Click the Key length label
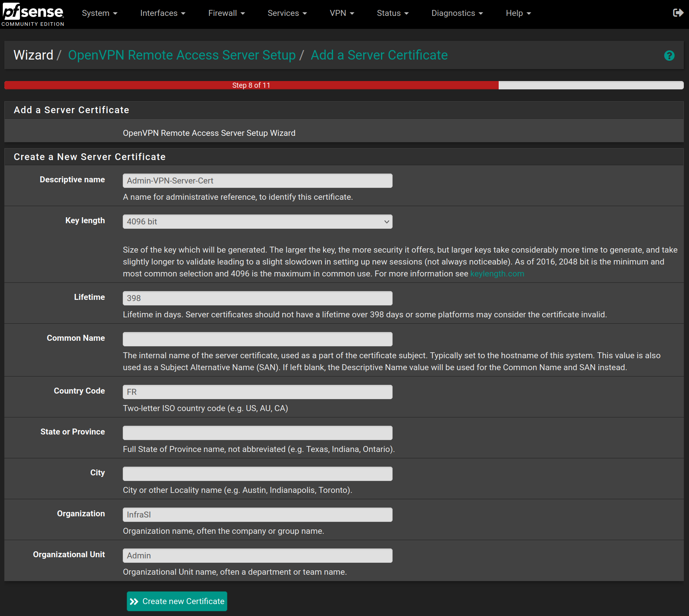Viewport: 689px width, 616px height. point(85,220)
